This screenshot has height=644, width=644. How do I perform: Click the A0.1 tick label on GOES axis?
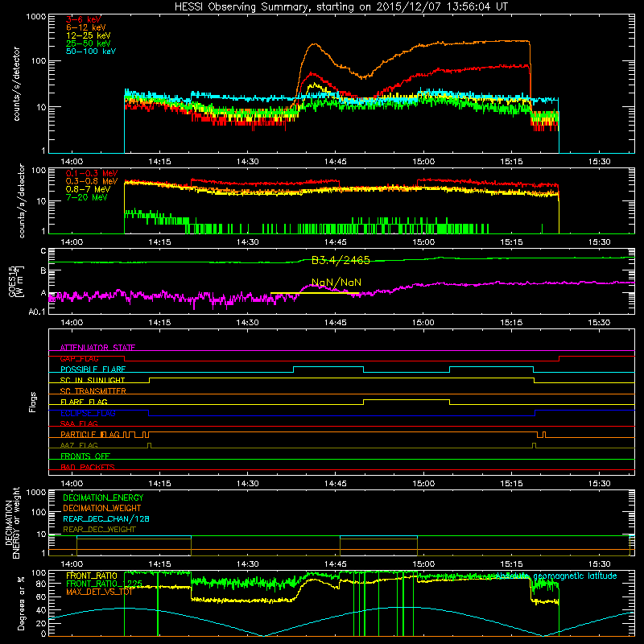click(37, 312)
